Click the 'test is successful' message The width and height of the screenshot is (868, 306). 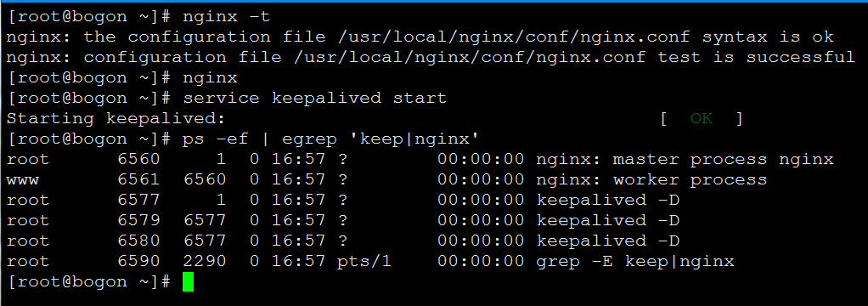tap(756, 57)
